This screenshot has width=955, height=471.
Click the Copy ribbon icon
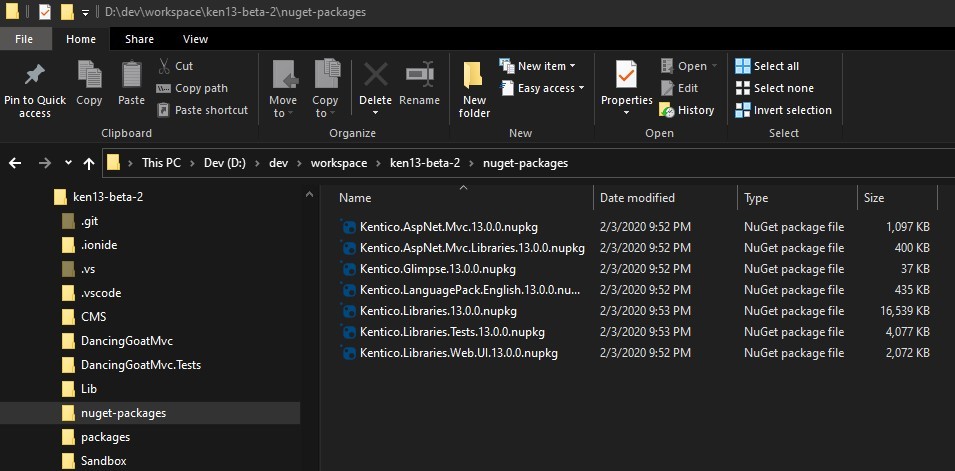pyautogui.click(x=89, y=74)
